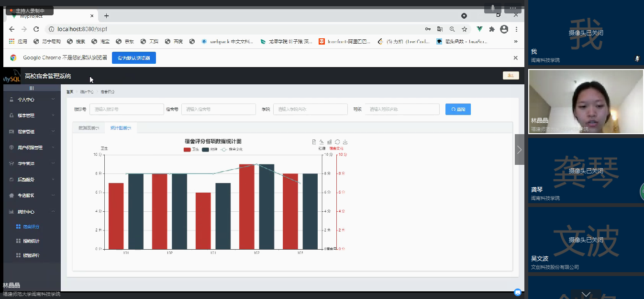This screenshot has width=644, height=299.
Task: Switch chart to line type icon
Action: (322, 142)
